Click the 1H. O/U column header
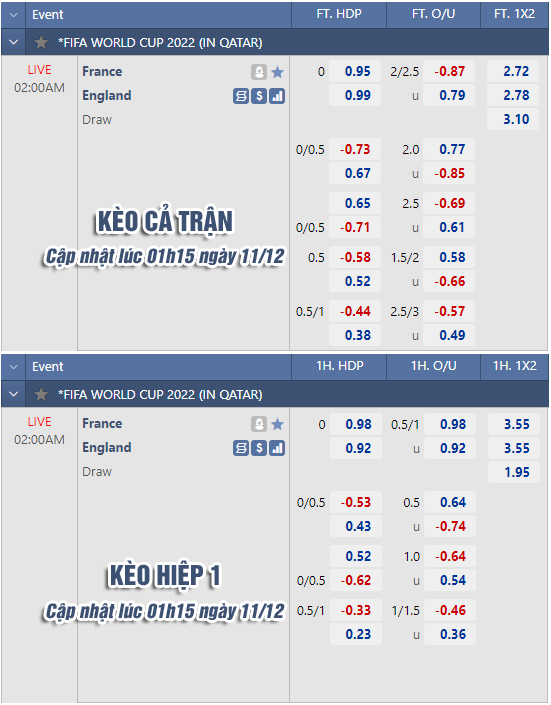Screen dimensions: 551x705 434,366
